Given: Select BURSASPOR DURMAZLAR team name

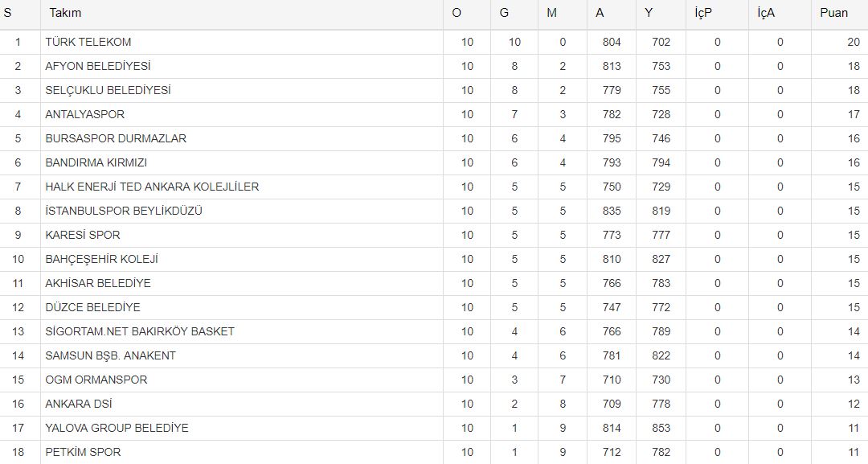Looking at the screenshot, I should 116,138.
